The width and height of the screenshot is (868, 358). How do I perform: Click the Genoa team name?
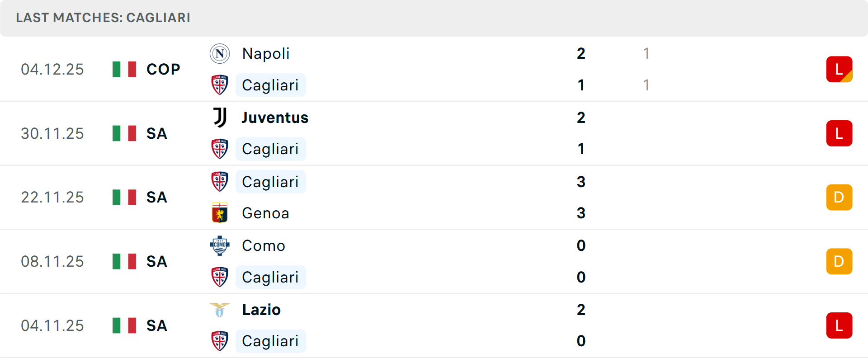click(x=265, y=213)
